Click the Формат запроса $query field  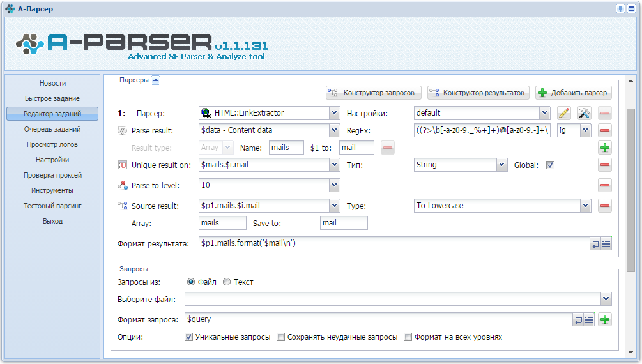click(x=378, y=319)
